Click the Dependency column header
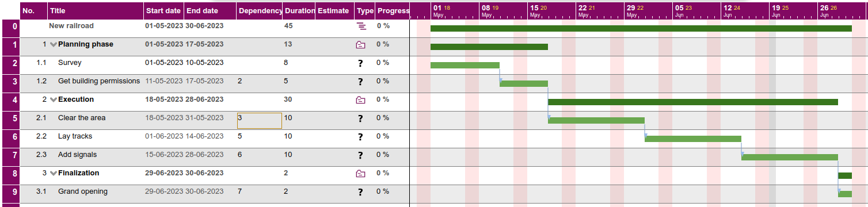 [260, 10]
